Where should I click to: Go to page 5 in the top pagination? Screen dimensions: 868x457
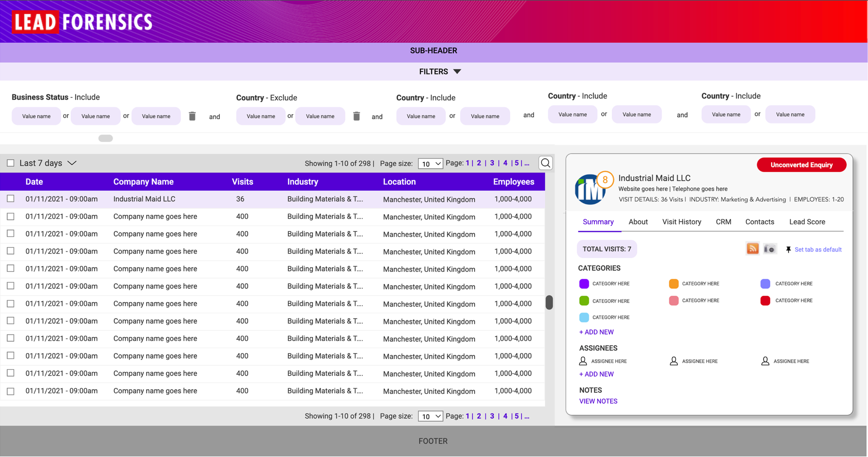click(x=516, y=163)
